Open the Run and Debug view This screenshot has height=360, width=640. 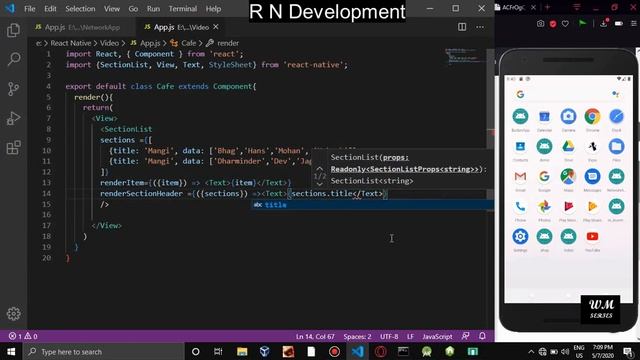pyautogui.click(x=13, y=118)
